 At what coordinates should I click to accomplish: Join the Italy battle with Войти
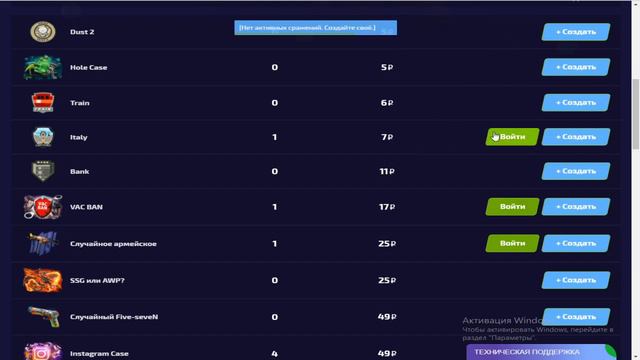[512, 137]
